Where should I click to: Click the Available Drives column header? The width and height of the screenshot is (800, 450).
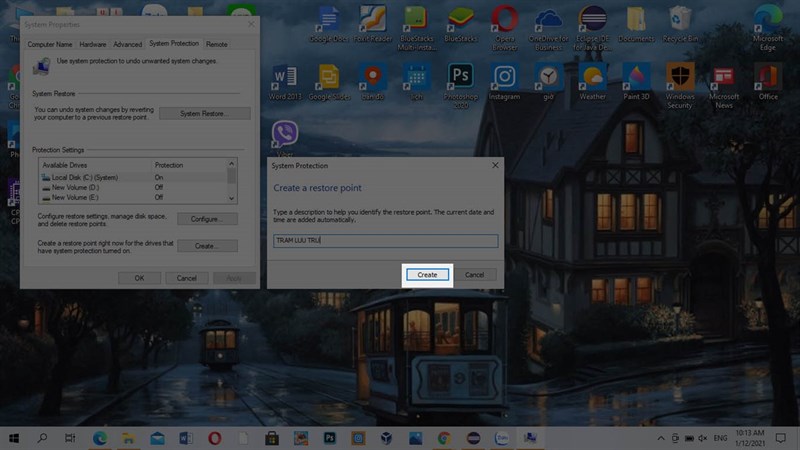[95, 165]
